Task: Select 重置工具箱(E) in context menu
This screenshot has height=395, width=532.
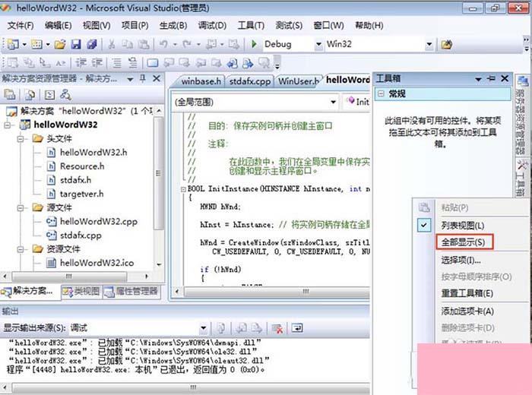Action: (467, 293)
